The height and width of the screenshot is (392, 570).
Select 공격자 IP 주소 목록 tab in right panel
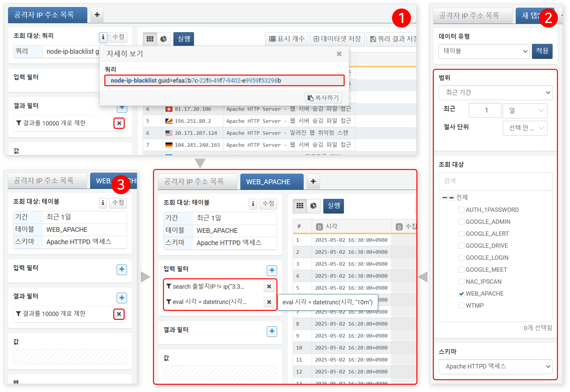(473, 16)
